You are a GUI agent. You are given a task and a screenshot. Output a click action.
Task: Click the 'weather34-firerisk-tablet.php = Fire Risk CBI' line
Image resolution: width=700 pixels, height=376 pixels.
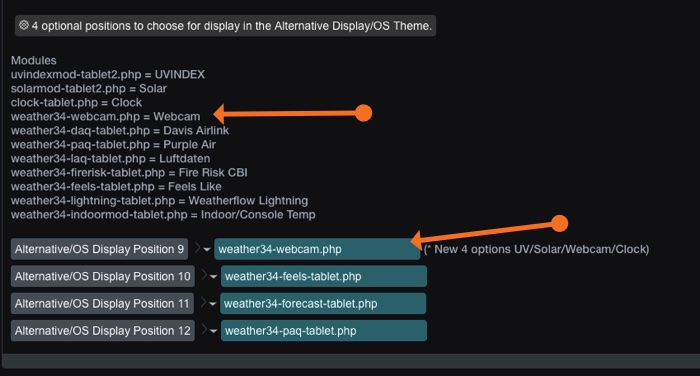coord(129,173)
